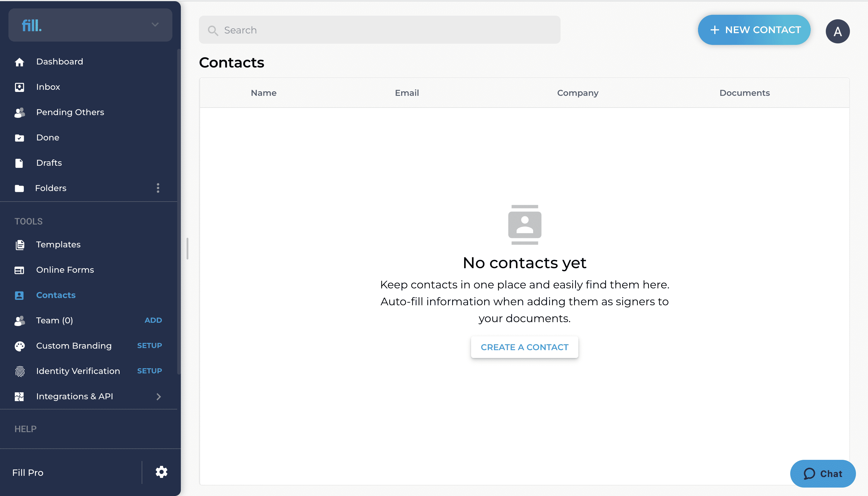868x496 pixels.
Task: Open the Folders three-dot options menu
Action: [158, 188]
